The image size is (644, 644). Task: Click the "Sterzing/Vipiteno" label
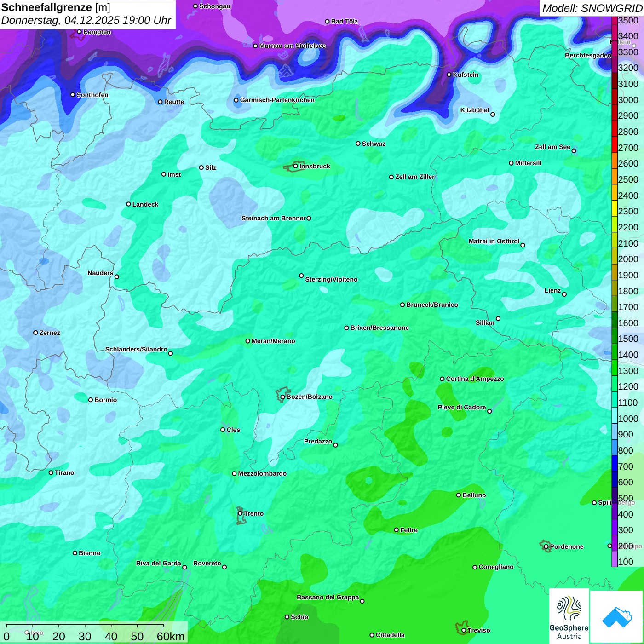click(331, 279)
